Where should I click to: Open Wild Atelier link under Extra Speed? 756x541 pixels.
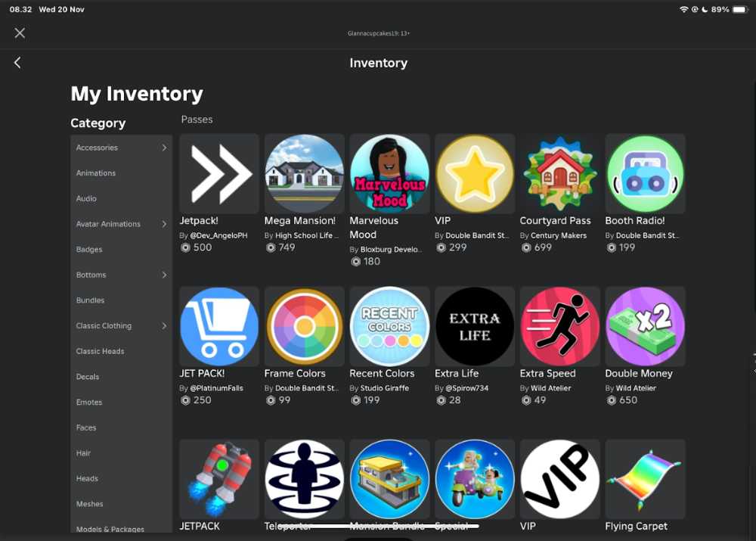click(x=551, y=388)
